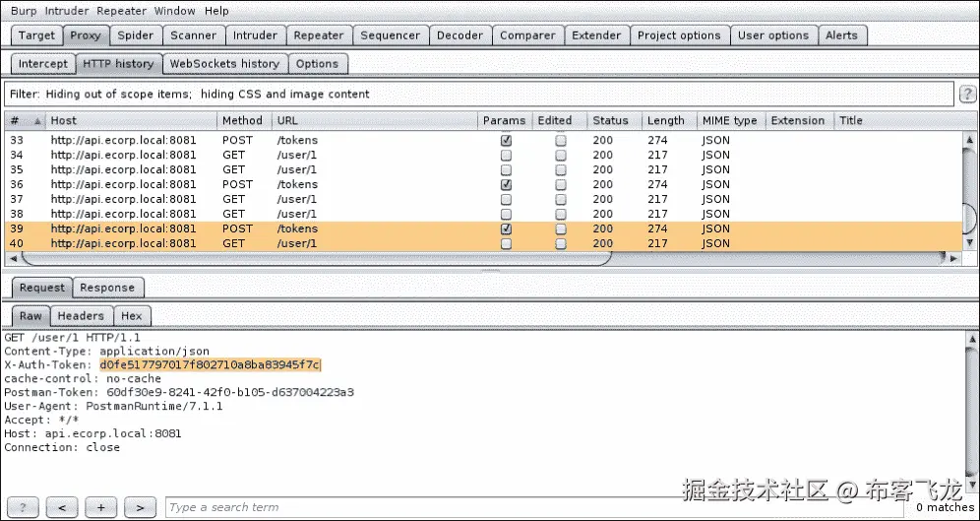Toggle Params checkbox in row 33
Viewport: 980px width, 521px height.
[x=507, y=140]
